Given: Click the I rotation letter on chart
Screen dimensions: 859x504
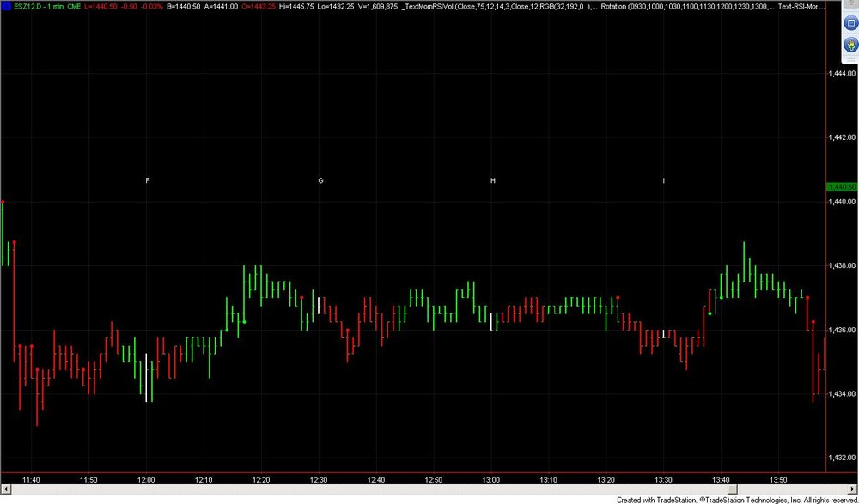Looking at the screenshot, I should click(664, 180).
